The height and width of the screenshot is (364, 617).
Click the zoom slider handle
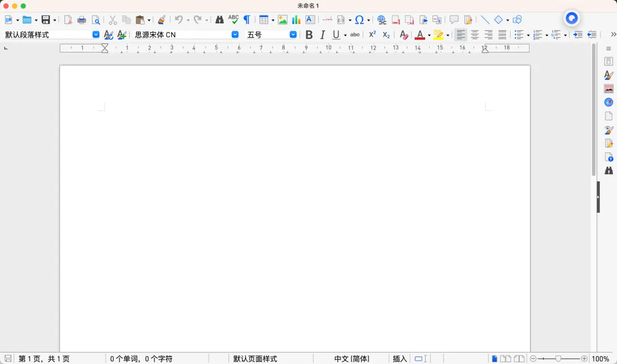(x=558, y=358)
